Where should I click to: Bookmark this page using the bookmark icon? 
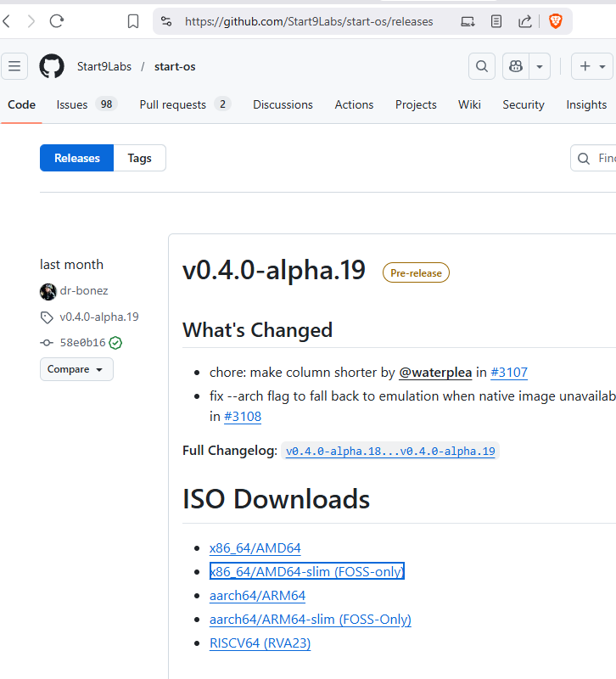(x=133, y=21)
